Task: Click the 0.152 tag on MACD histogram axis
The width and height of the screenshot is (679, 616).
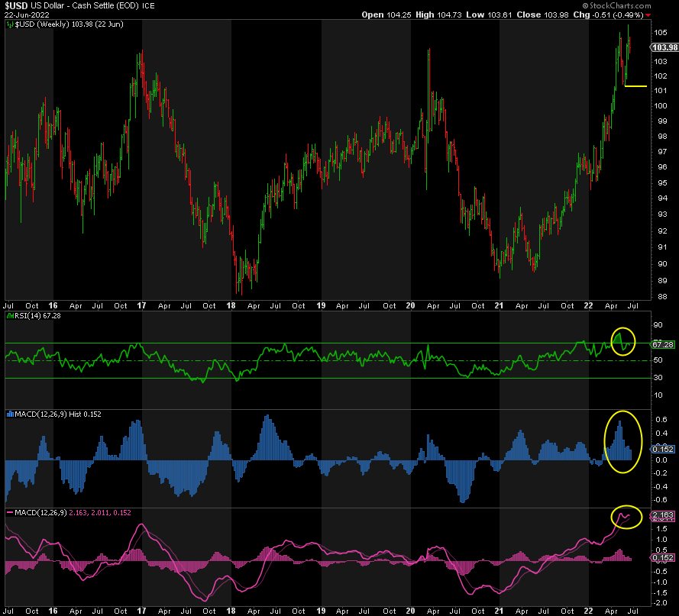Action: pyautogui.click(x=663, y=449)
